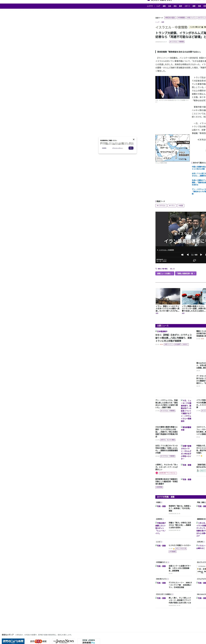206x644 pixels.
Task: Select the 速報 navigation tab
Action: coord(164,6)
